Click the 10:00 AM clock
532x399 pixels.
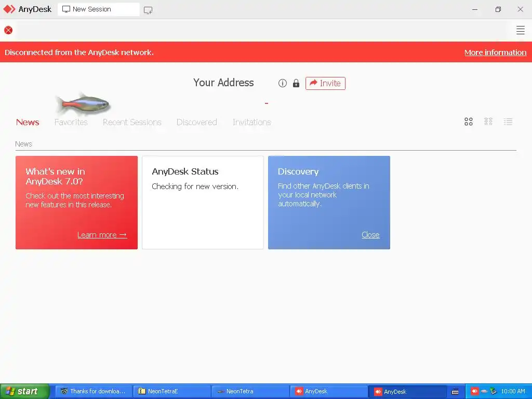click(x=513, y=391)
